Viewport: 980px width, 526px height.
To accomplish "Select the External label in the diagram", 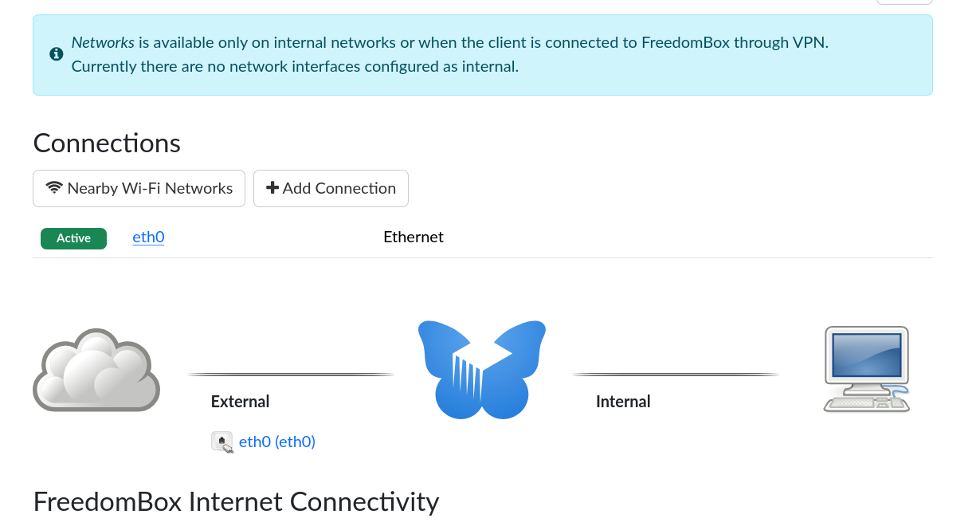I will (x=240, y=402).
